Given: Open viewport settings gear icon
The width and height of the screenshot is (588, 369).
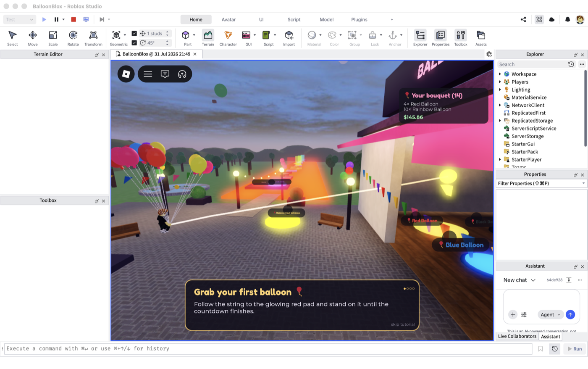Looking at the screenshot, I should pyautogui.click(x=489, y=54).
